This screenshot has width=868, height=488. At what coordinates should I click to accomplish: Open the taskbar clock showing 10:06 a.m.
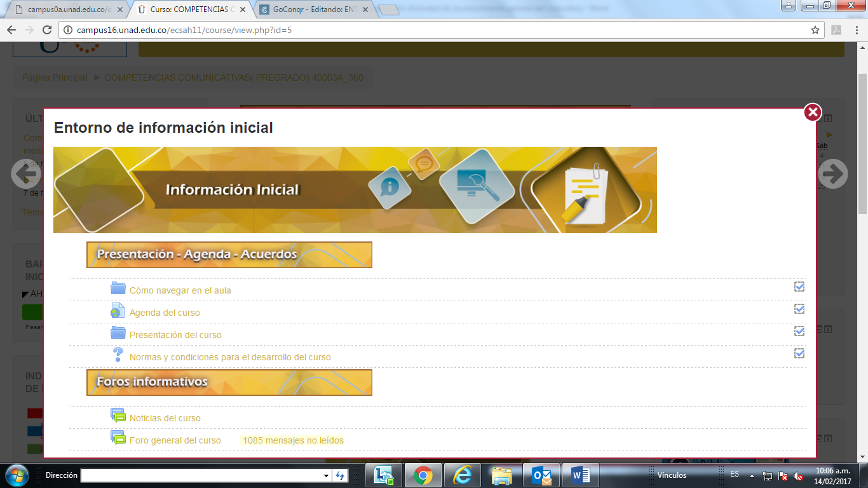pyautogui.click(x=832, y=475)
